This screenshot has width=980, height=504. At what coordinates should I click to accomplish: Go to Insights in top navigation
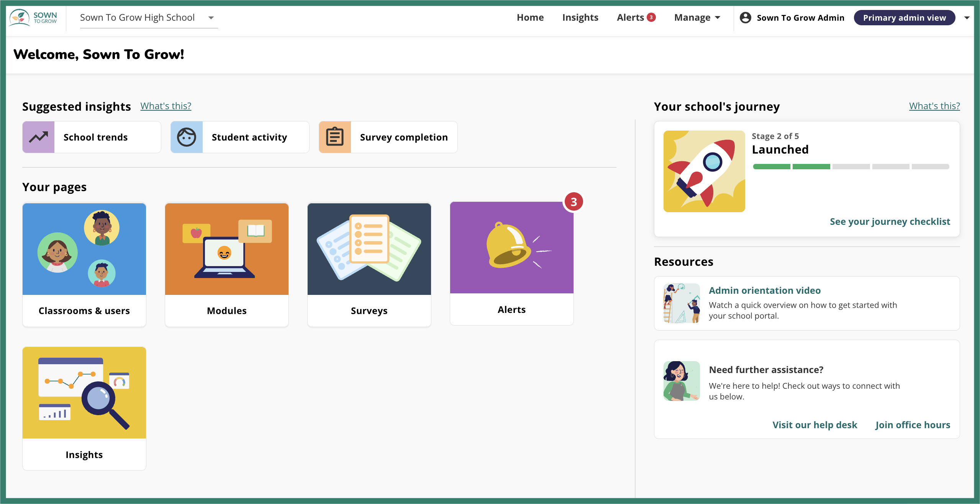(x=580, y=18)
